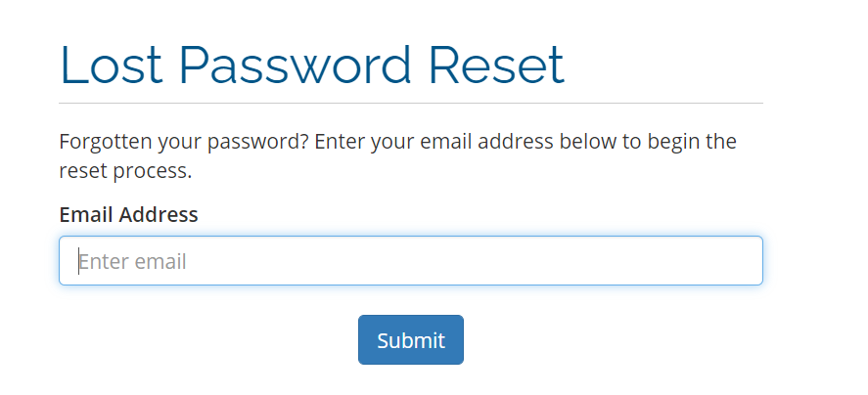Focus the Email Address input field

(x=410, y=261)
